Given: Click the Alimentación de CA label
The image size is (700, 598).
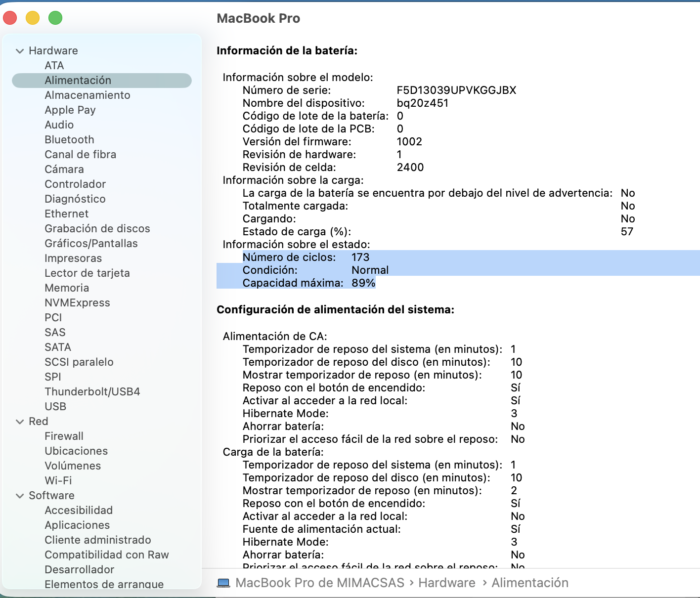Looking at the screenshot, I should pyautogui.click(x=275, y=337).
